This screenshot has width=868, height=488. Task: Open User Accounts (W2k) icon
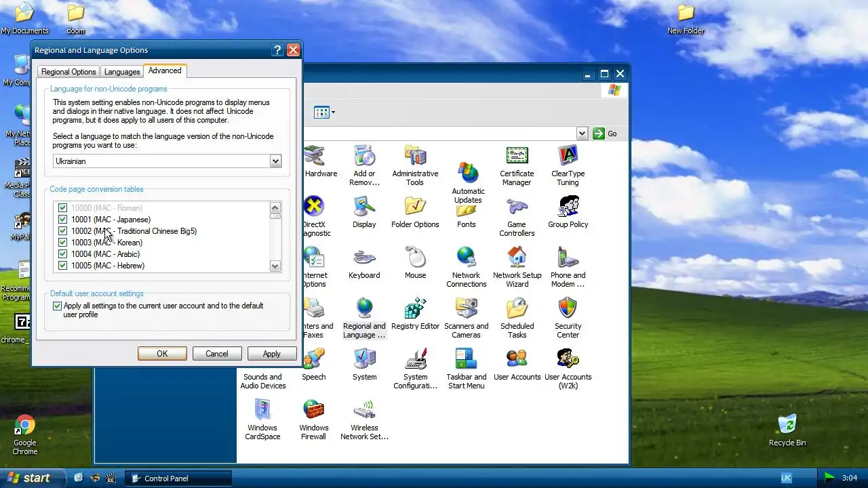[x=568, y=369]
